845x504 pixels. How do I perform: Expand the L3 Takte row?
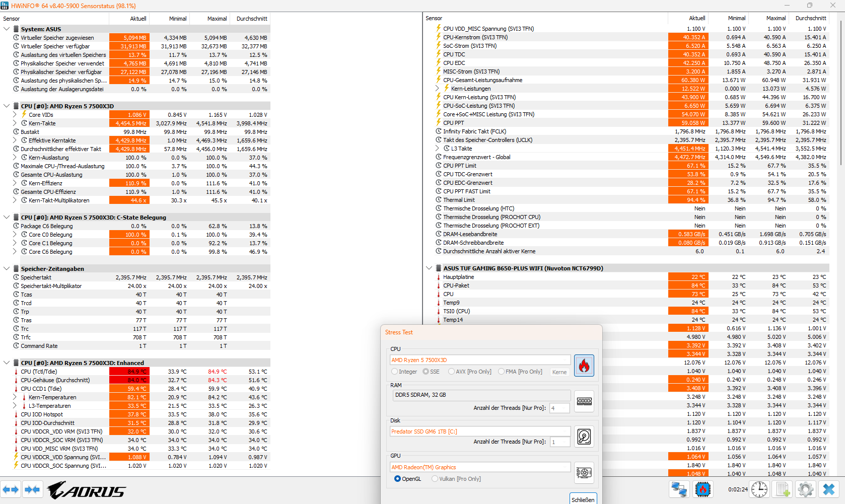437,149
